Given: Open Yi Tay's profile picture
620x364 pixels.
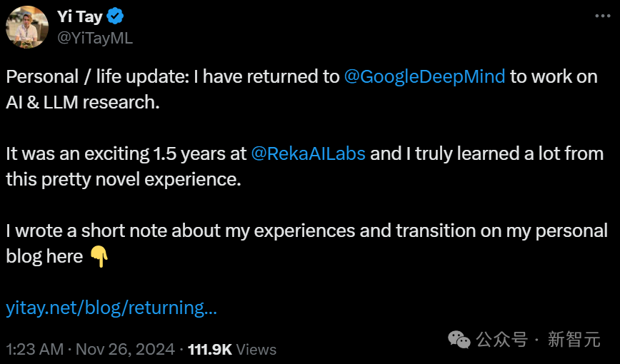Looking at the screenshot, I should pos(27,27).
